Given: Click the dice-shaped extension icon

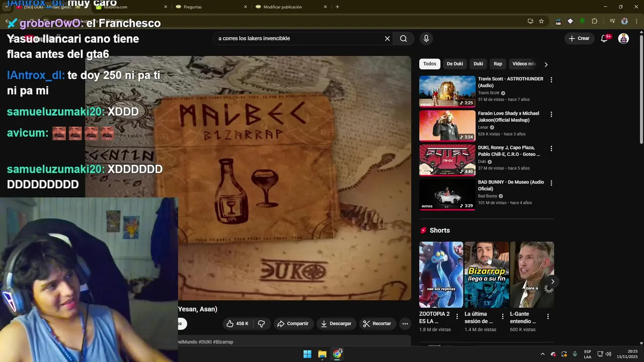Looking at the screenshot, I should [x=570, y=21].
